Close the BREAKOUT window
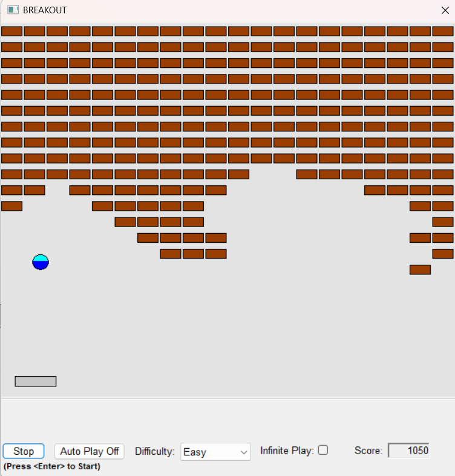Viewport: 455px width, 476px height. 445,10
